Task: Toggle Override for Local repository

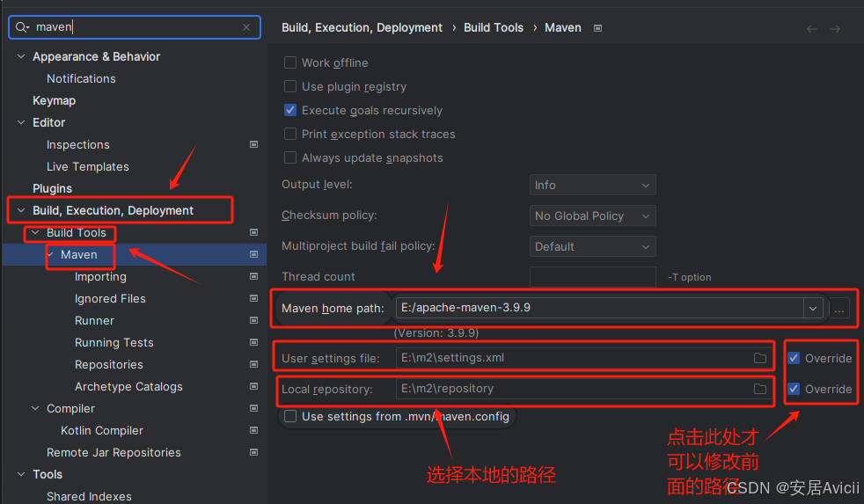Action: (x=794, y=389)
